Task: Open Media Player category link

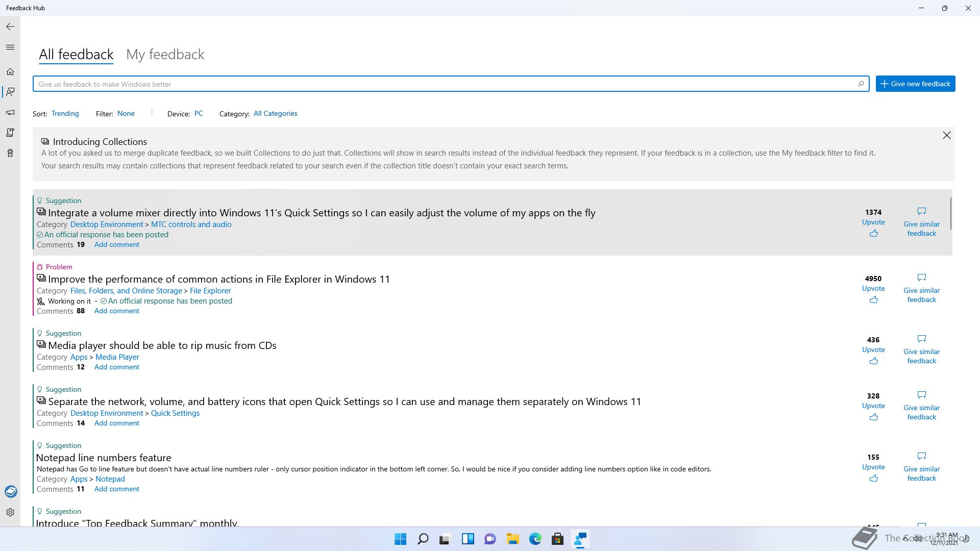Action: pyautogui.click(x=117, y=357)
